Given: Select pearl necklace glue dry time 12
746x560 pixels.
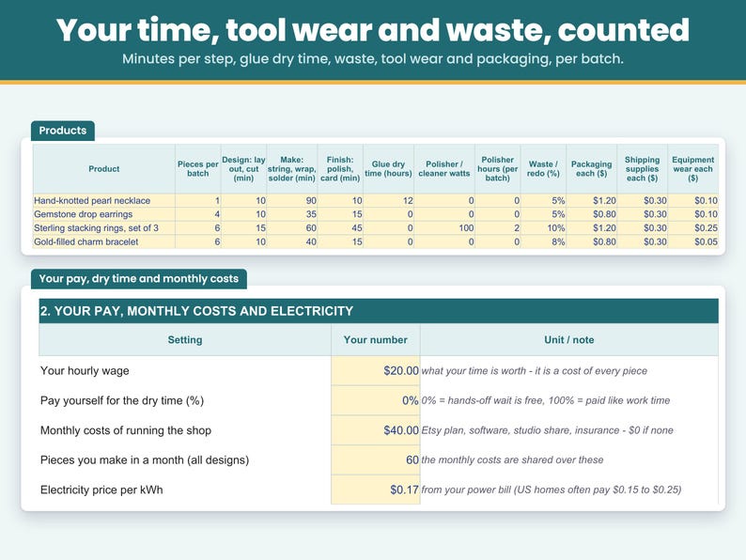Looking at the screenshot, I should 388,200.
